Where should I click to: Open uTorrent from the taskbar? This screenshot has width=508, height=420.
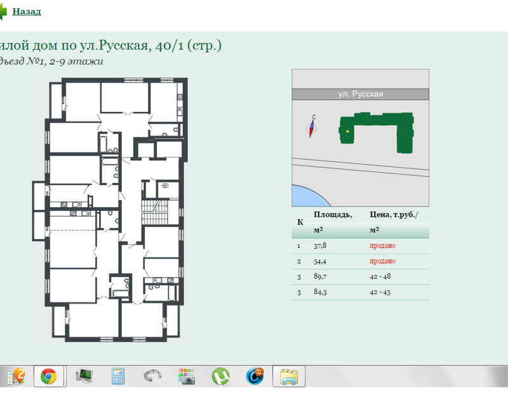[x=220, y=377]
